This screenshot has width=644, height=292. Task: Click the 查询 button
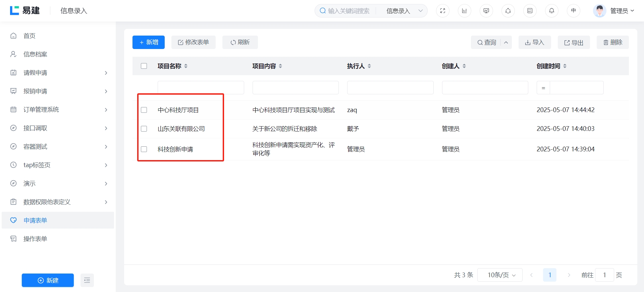click(486, 42)
